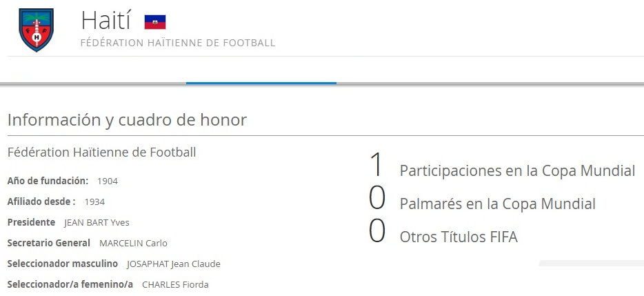This screenshot has width=644, height=296.
Task: Click the Haitian football federation crest logo
Action: 36,30
